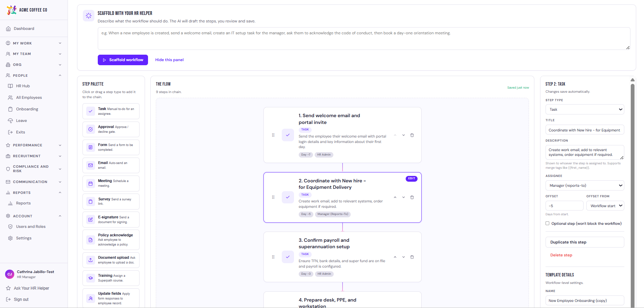Expand the Communication sidebar section
This screenshot has height=308, width=644.
(x=34, y=182)
